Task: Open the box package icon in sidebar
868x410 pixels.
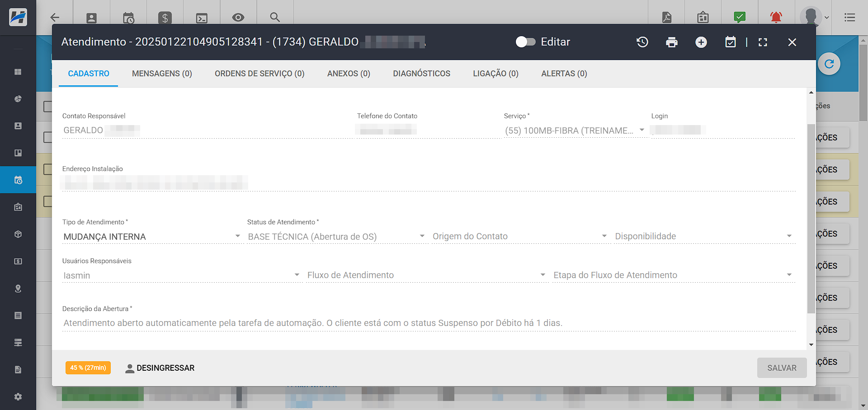Action: tap(18, 234)
